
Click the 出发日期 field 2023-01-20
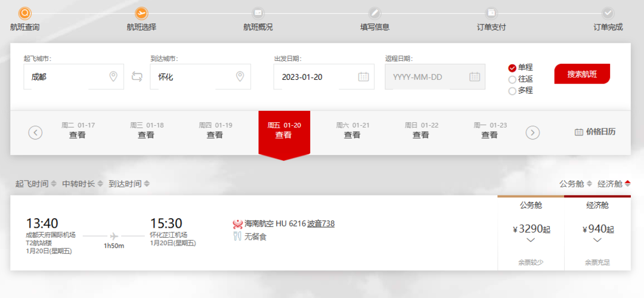324,76
